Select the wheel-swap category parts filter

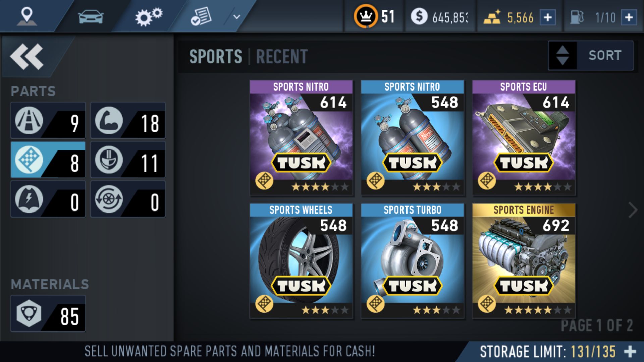[x=128, y=199]
